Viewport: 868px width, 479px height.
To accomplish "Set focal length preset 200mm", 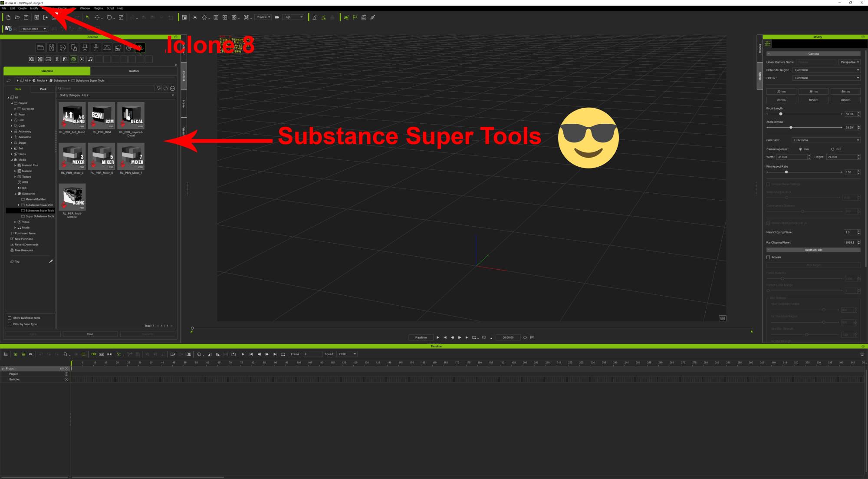I will [x=845, y=100].
